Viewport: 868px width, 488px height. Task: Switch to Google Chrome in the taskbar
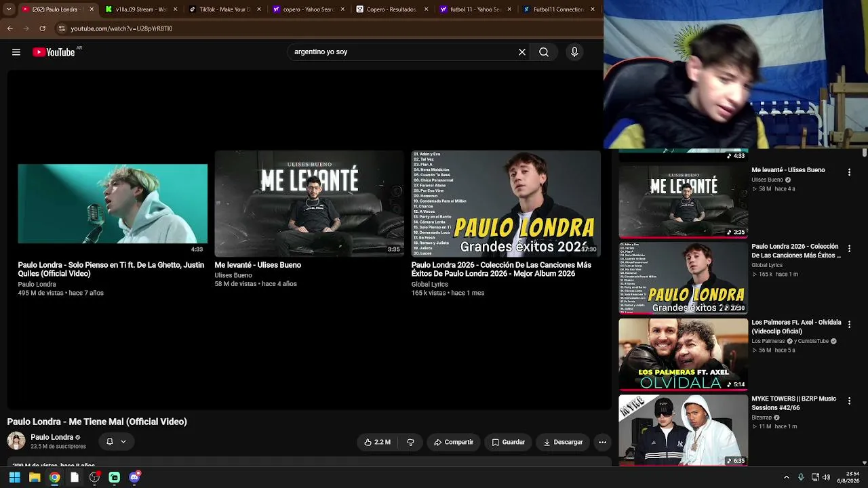point(54,477)
